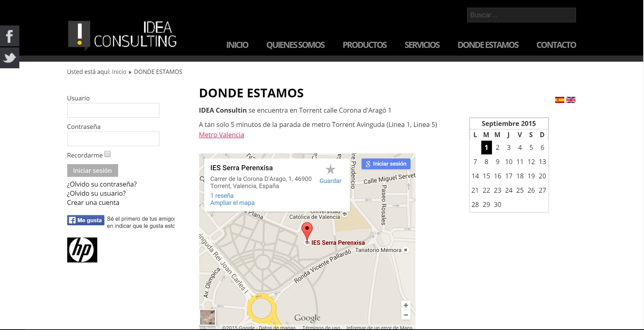Switch to satellite view thumbnail on map
Screen dimensions: 644x330
click(x=208, y=317)
